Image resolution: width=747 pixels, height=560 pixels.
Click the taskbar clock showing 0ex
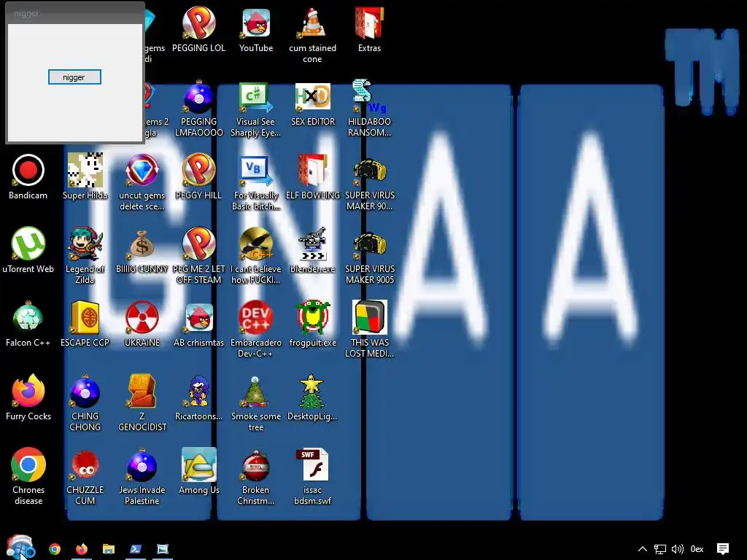point(697,549)
